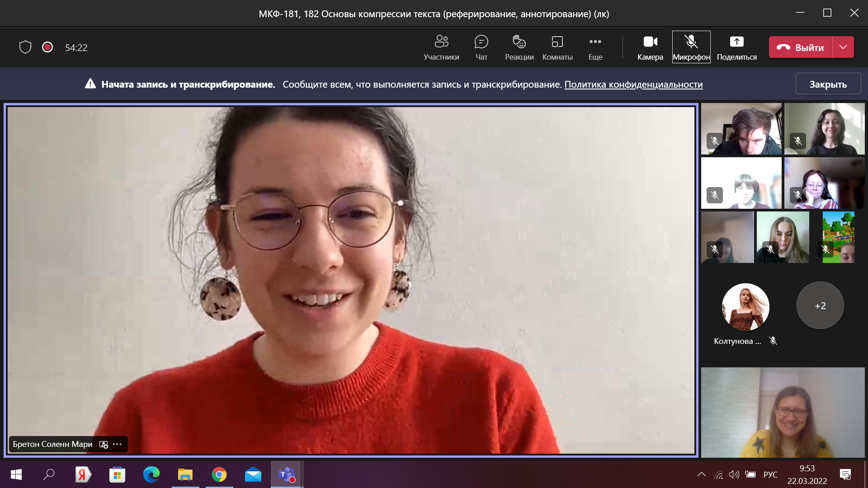The image size is (868, 488).
Task: Open Google Chrome from taskbar
Action: [219, 474]
